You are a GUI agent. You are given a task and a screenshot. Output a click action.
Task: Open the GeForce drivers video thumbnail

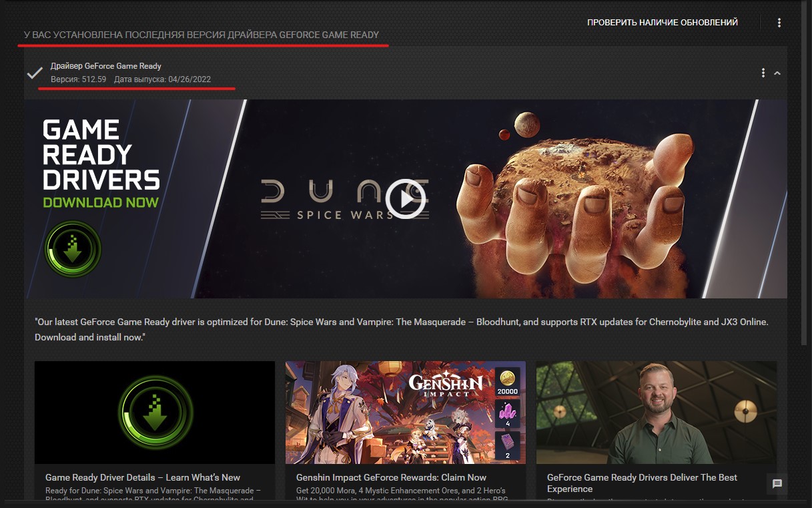[657, 413]
